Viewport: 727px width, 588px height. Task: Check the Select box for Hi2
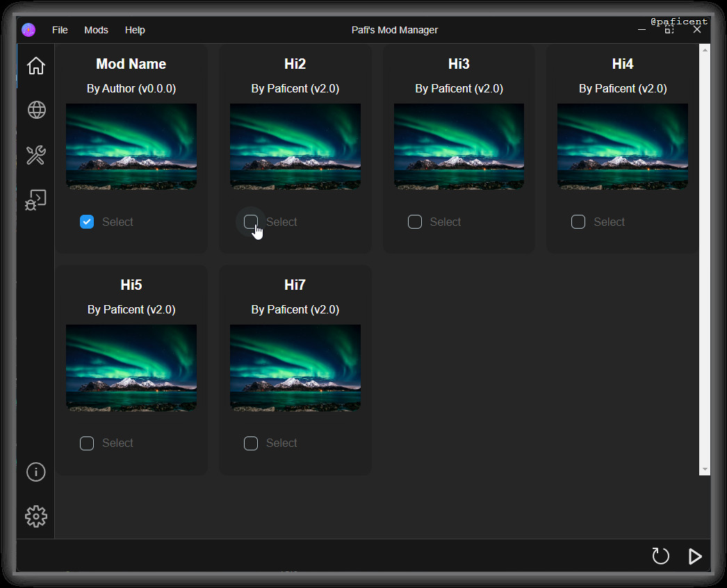tap(251, 222)
